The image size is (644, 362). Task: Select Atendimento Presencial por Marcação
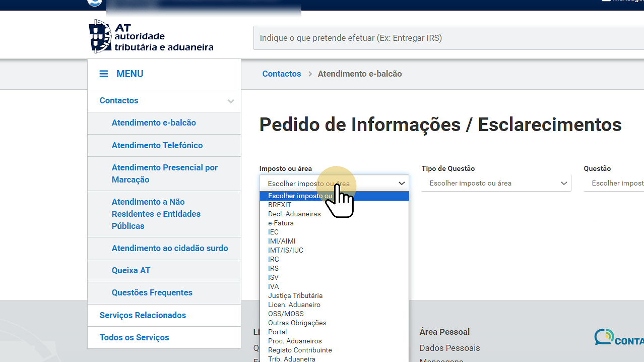(x=164, y=173)
